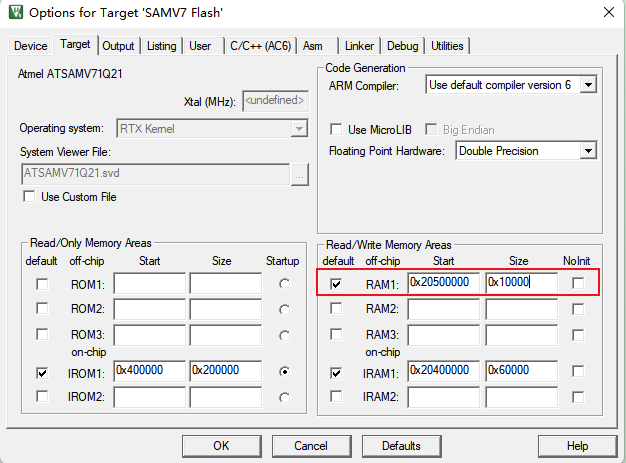The image size is (626, 463).
Task: Select the ROM1 Startup radio button
Action: click(x=285, y=284)
